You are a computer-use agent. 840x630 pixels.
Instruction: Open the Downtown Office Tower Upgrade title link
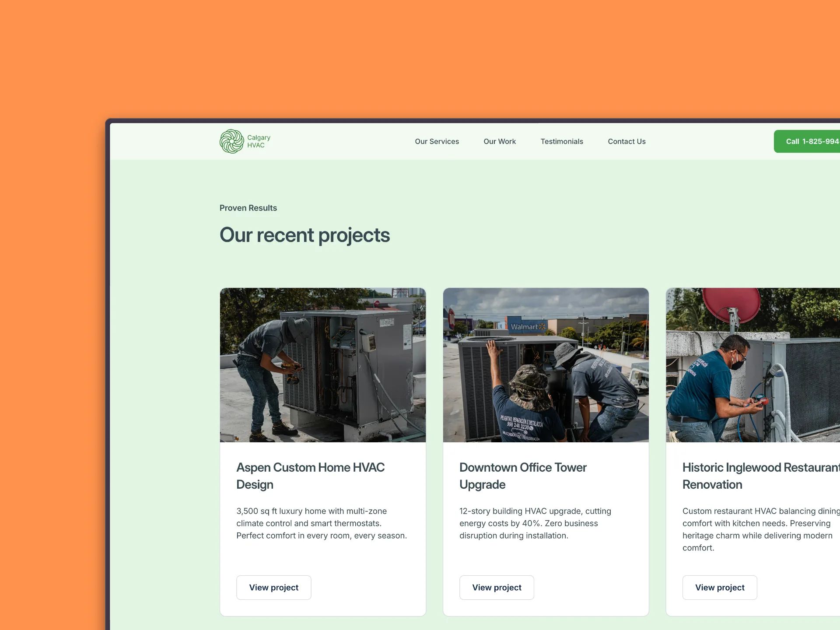522,476
